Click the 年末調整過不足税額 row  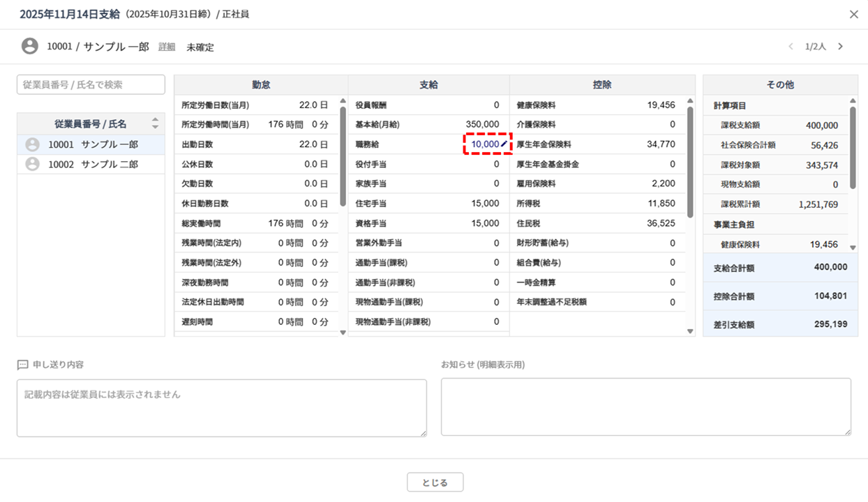pyautogui.click(x=598, y=302)
